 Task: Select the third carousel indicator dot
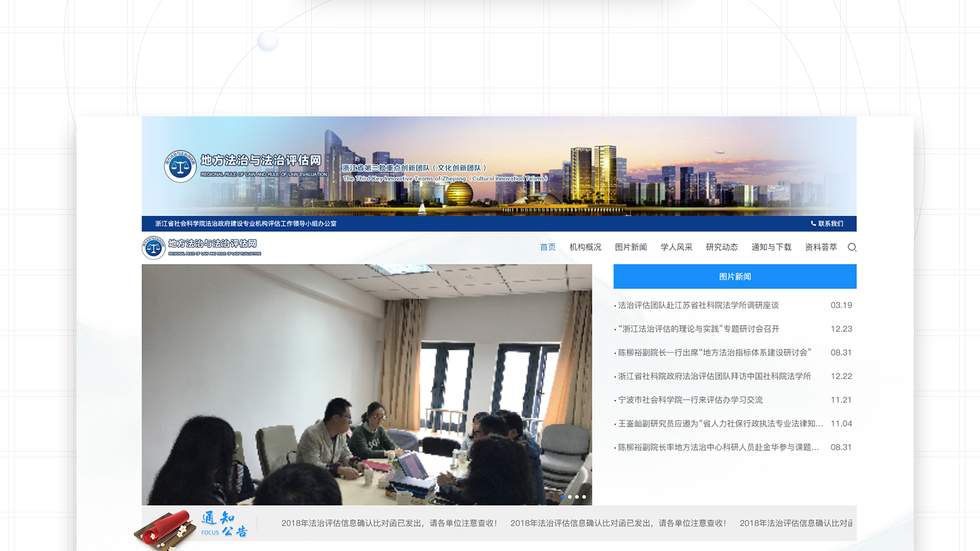577,497
